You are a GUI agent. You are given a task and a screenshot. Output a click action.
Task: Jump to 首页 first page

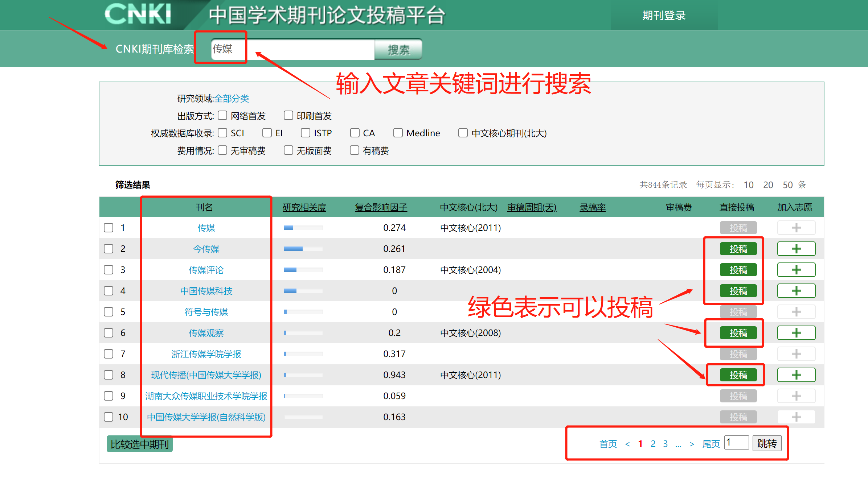[x=608, y=444]
